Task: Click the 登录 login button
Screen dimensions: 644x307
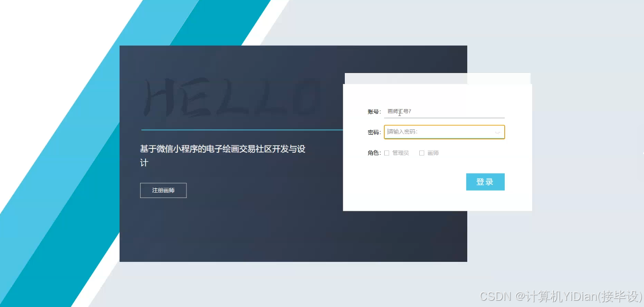Action: coord(485,182)
